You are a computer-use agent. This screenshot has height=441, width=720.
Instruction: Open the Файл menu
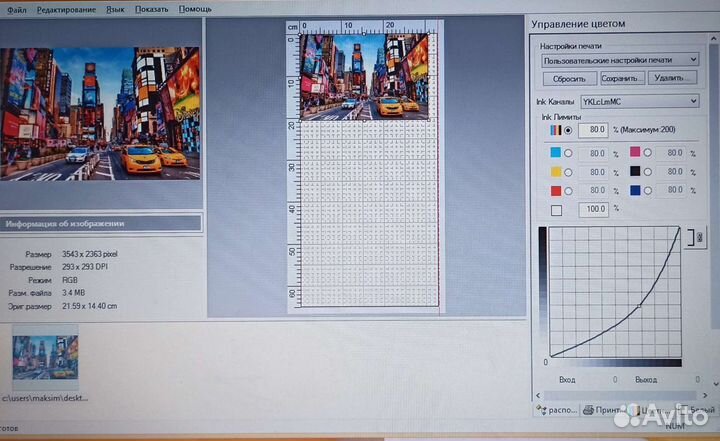16,8
